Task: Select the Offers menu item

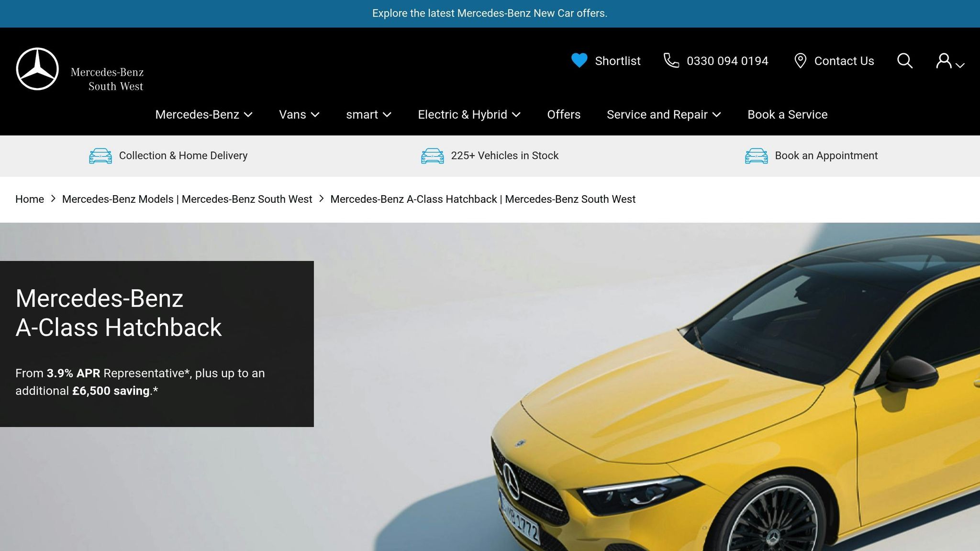Action: (x=564, y=115)
